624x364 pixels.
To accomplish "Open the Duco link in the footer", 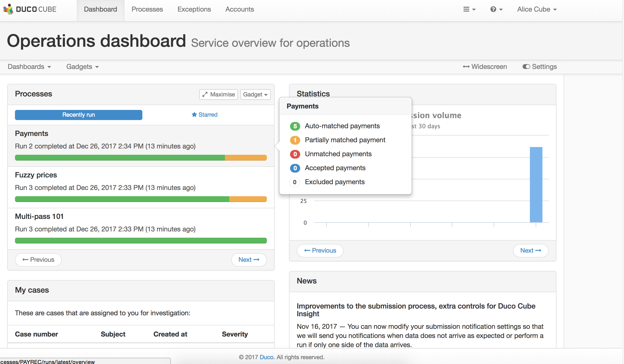I will [x=266, y=357].
